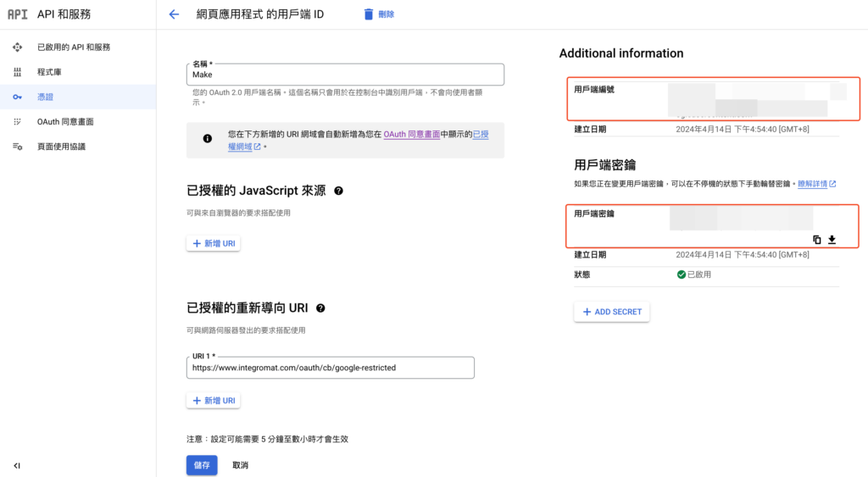
Task: Click the 已啟用的 API 和服務 sidebar icon
Action: tap(17, 47)
